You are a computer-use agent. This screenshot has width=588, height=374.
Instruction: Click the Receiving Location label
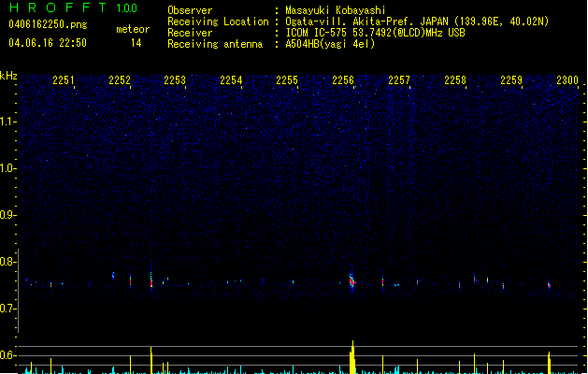coord(218,22)
